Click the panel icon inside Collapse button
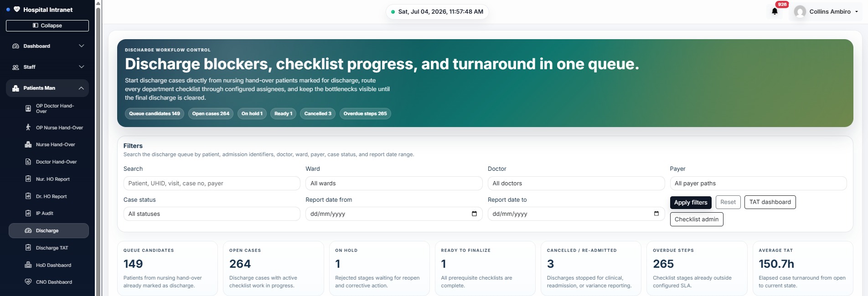The width and height of the screenshot is (868, 296). (36, 26)
